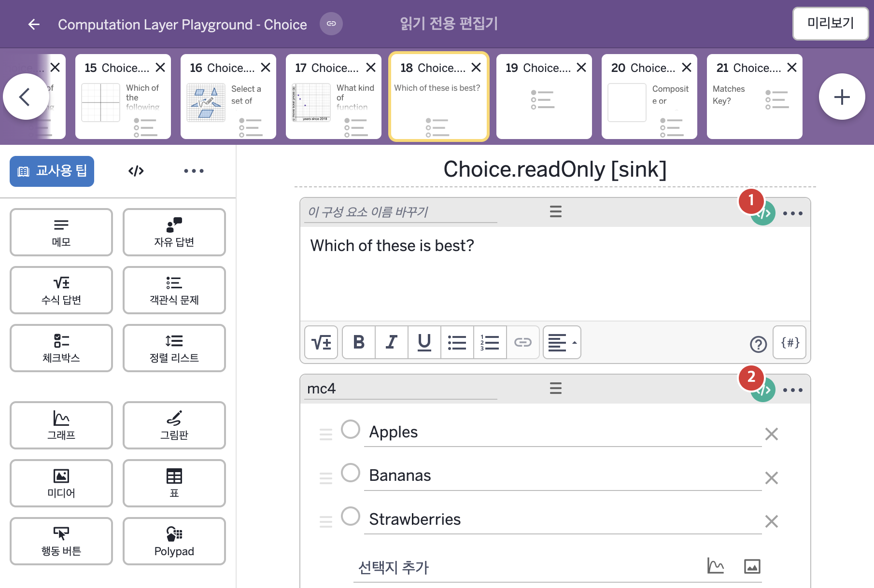874x588 pixels.
Task: Open the 미리보기 preview button
Action: tap(831, 23)
